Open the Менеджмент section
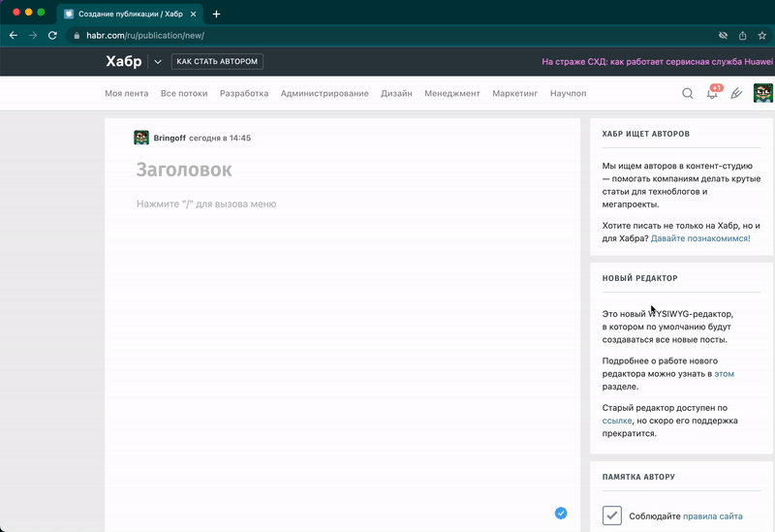Image resolution: width=775 pixels, height=532 pixels. tap(452, 93)
